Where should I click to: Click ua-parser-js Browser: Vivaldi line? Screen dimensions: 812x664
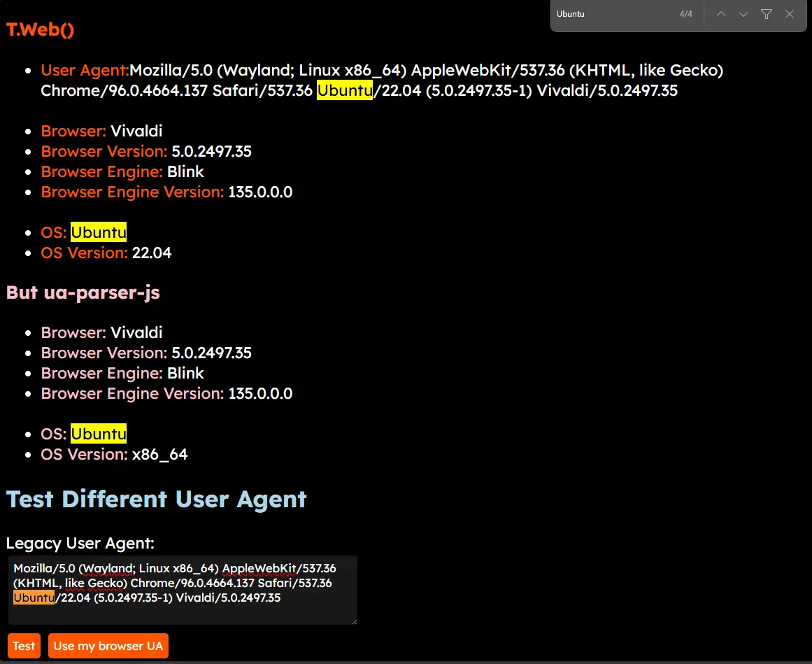(x=101, y=332)
